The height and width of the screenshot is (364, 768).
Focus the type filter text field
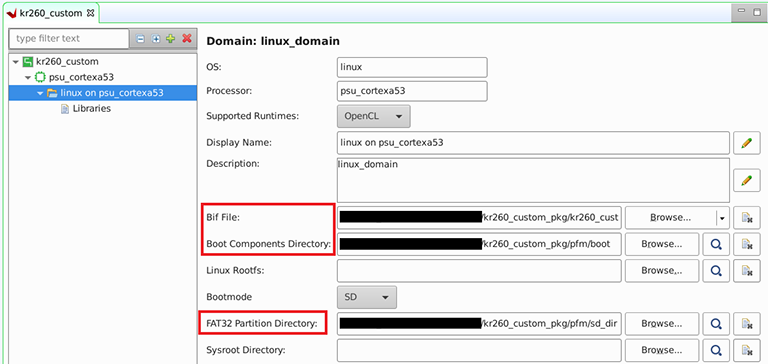tap(69, 39)
